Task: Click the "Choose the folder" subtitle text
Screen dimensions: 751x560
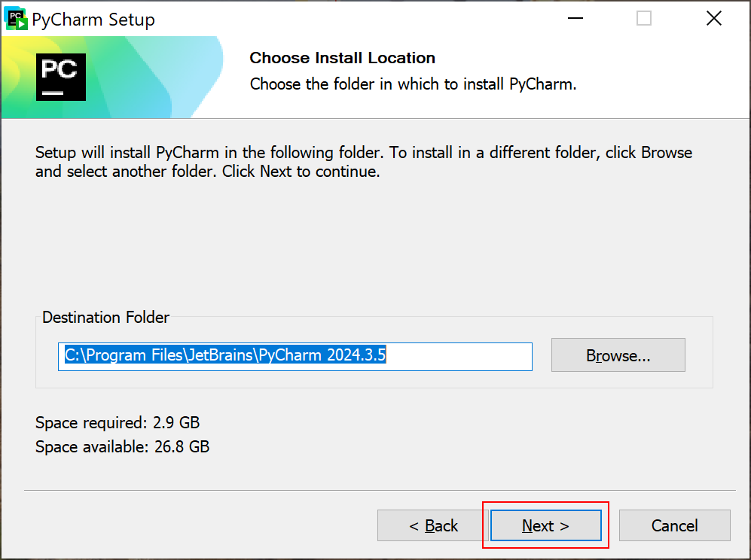Action: point(413,84)
